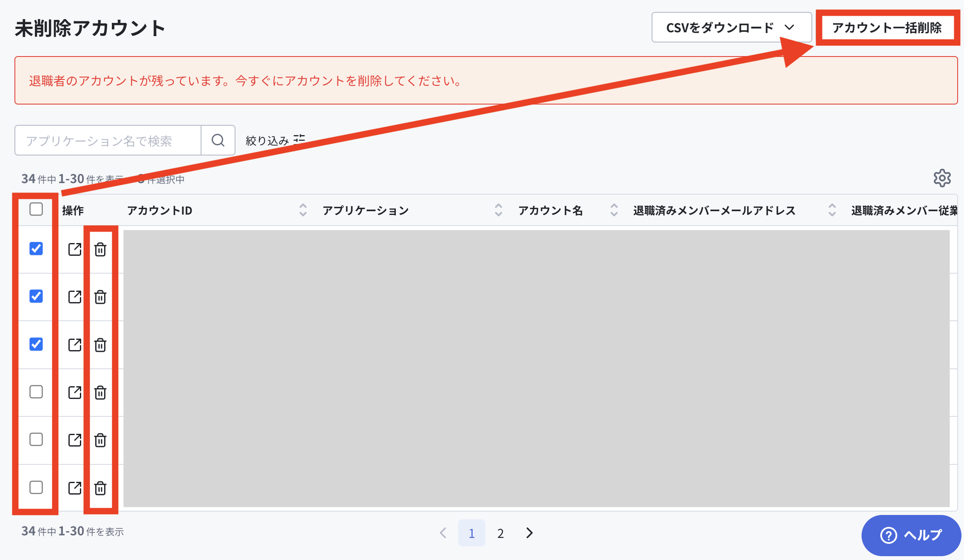The image size is (964, 560).
Task: Click the 操作 column header
Action: click(x=73, y=210)
